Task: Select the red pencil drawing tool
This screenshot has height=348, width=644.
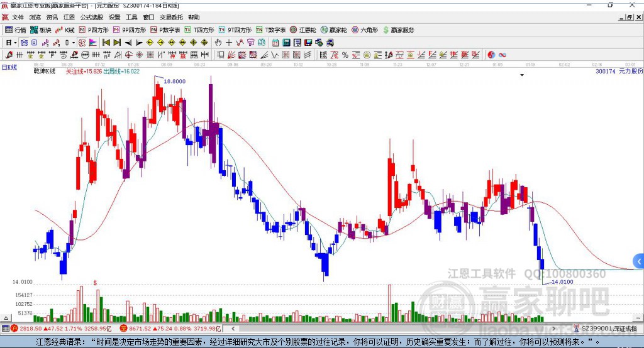Action: 9,55
